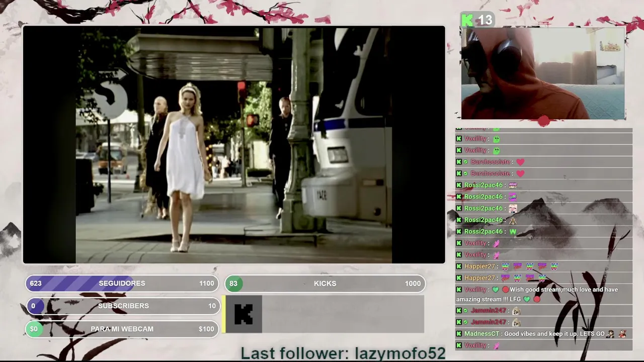Image resolution: width=644 pixels, height=362 pixels.
Task: Click the KICKS goal progress bar
Action: (325, 284)
